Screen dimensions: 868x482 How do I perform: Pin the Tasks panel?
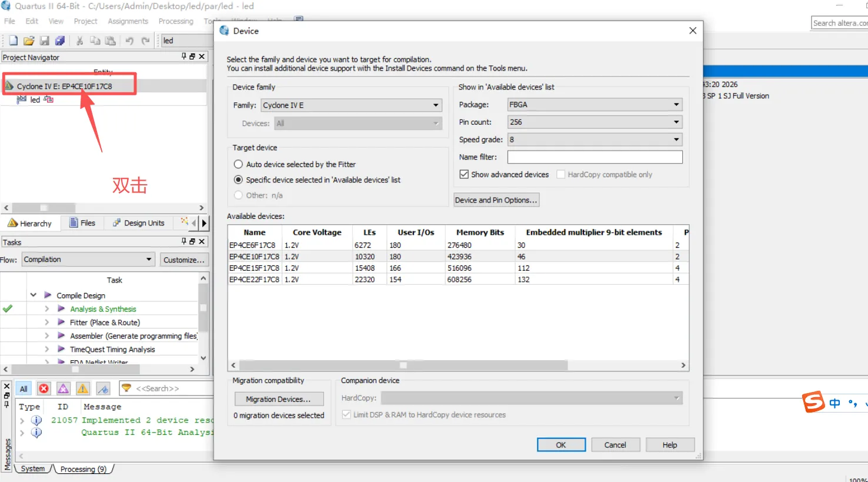184,241
